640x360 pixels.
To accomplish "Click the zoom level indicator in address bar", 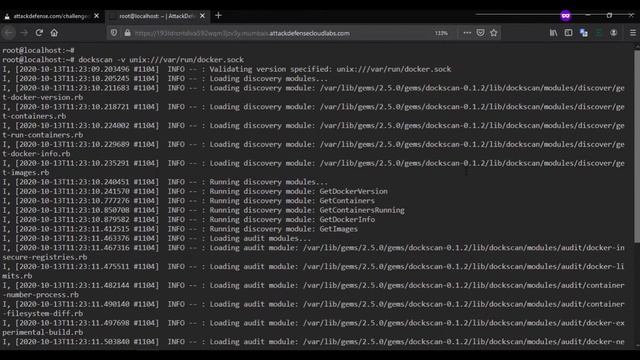I will [x=441, y=33].
